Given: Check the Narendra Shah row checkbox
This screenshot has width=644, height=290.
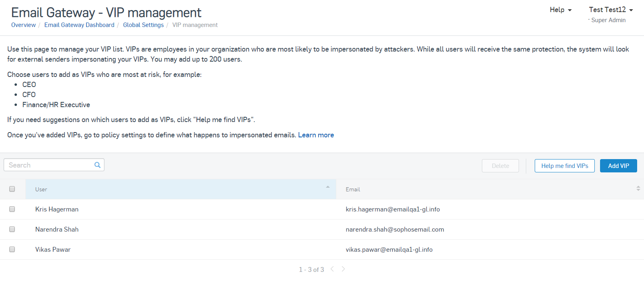Looking at the screenshot, I should [x=12, y=229].
